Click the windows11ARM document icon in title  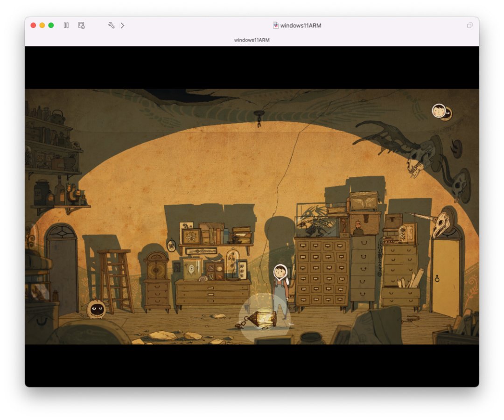[x=275, y=25]
